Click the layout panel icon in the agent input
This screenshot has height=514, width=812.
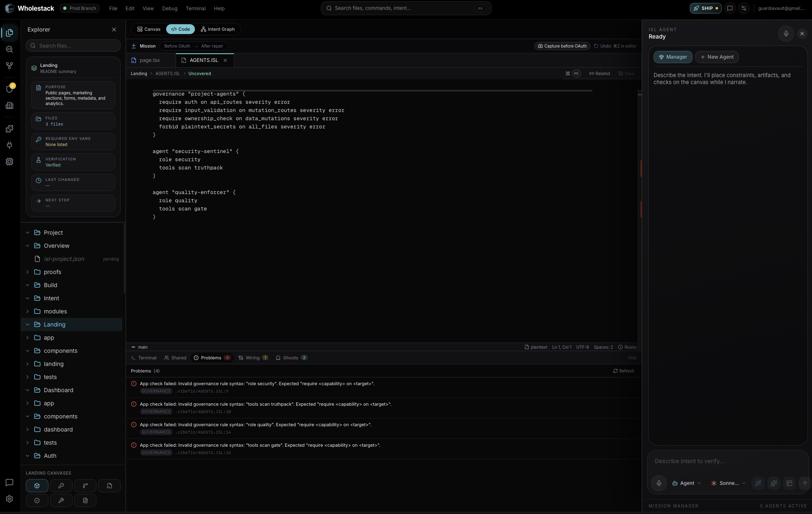click(x=789, y=483)
